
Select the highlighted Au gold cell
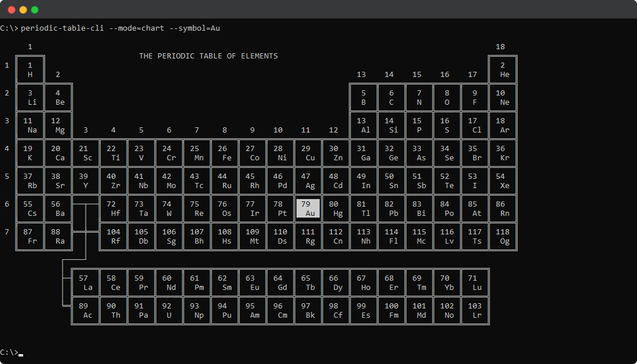click(309, 209)
